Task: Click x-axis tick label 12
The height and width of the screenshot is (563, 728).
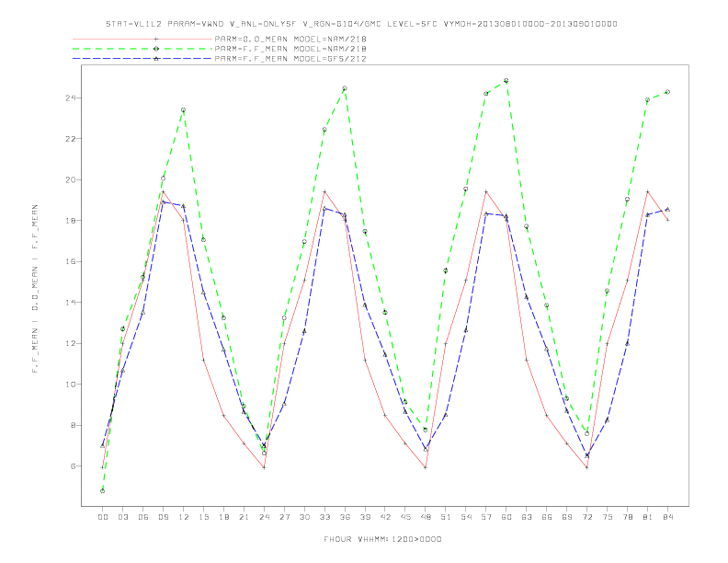Action: click(x=184, y=517)
